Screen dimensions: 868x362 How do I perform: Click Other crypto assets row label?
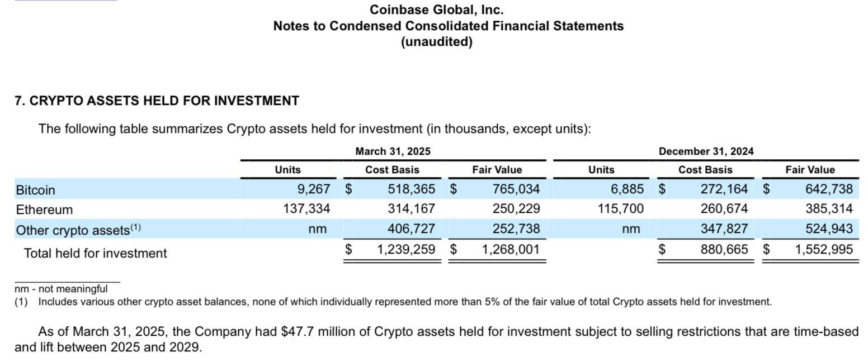click(78, 230)
